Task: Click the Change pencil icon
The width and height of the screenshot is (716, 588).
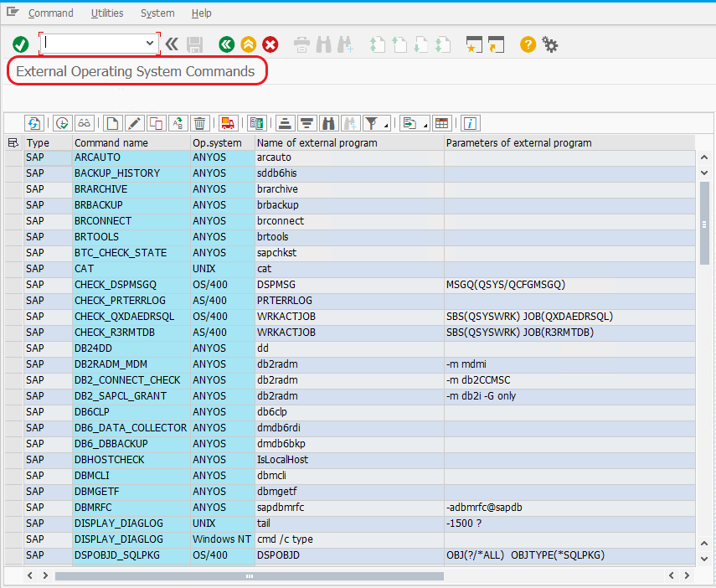Action: tap(134, 123)
